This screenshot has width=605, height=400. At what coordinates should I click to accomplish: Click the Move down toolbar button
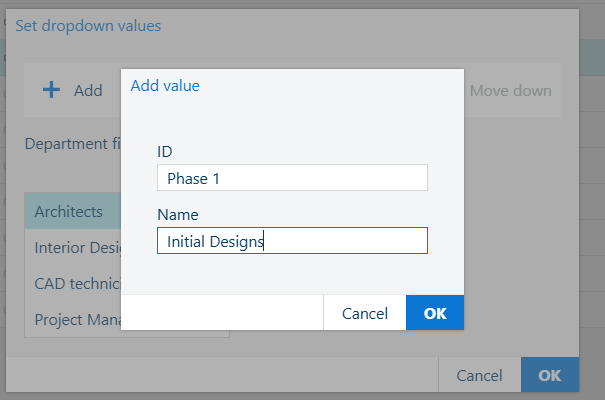pyautogui.click(x=510, y=90)
